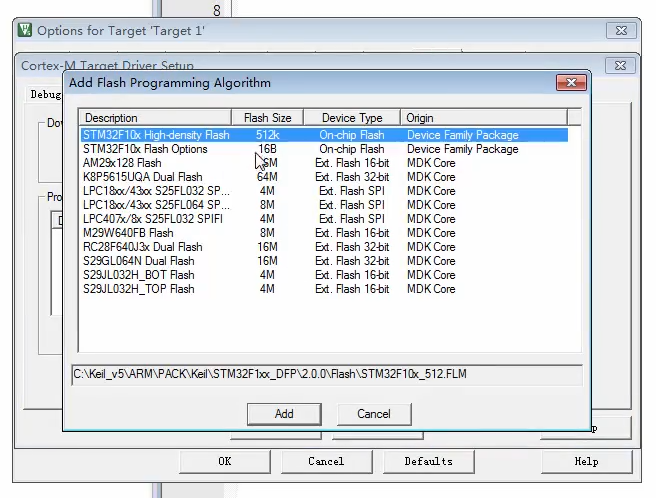
Task: Sort by Origin column header
Action: (484, 118)
